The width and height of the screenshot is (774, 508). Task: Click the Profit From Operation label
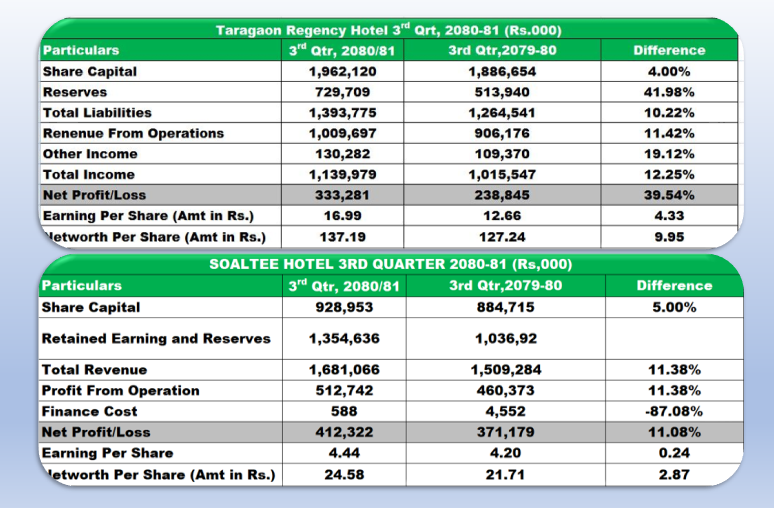point(120,391)
